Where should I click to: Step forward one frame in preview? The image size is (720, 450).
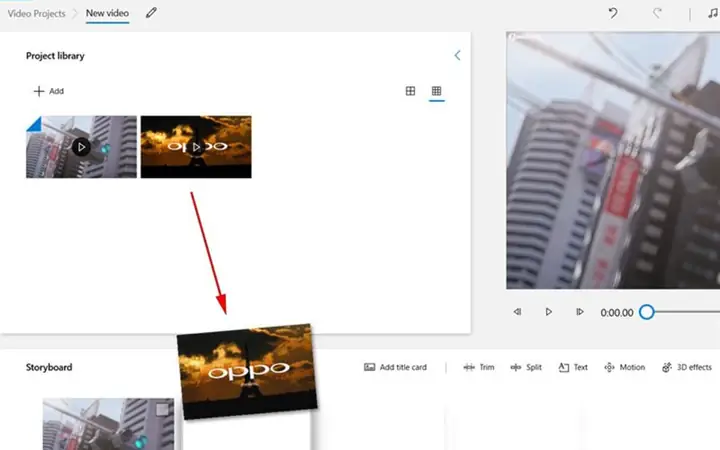(579, 312)
